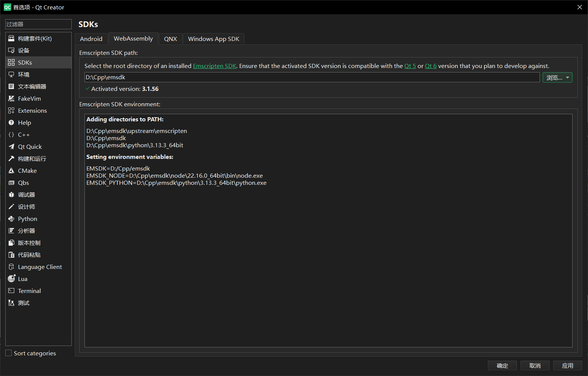The width and height of the screenshot is (588, 376).
Task: Click the EMSDK_NODE environment variable line
Action: (175, 175)
